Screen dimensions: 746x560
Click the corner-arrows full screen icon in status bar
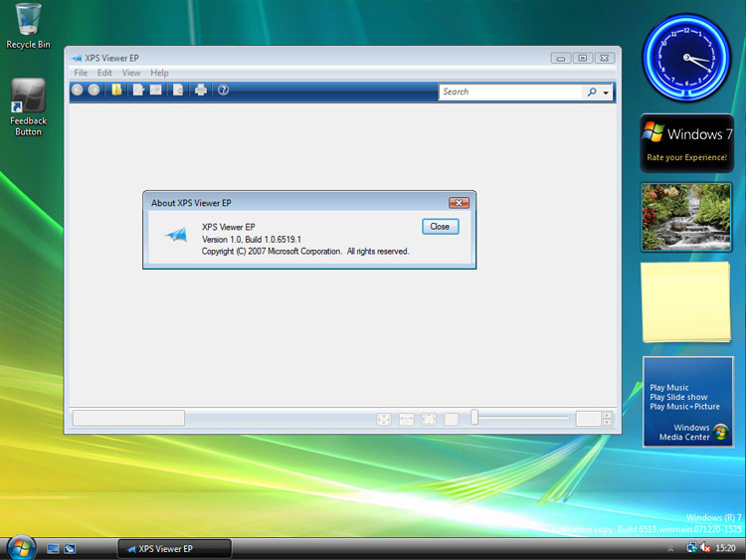pyautogui.click(x=429, y=419)
